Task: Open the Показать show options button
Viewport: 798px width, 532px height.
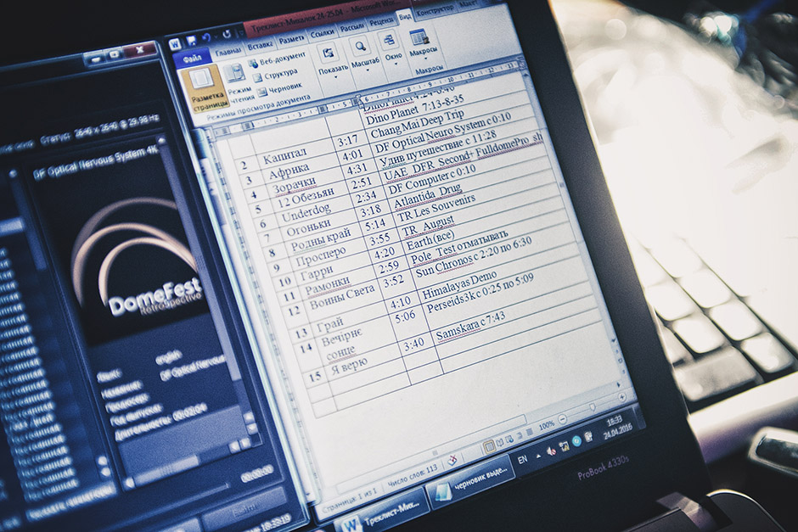Action: pos(332,61)
